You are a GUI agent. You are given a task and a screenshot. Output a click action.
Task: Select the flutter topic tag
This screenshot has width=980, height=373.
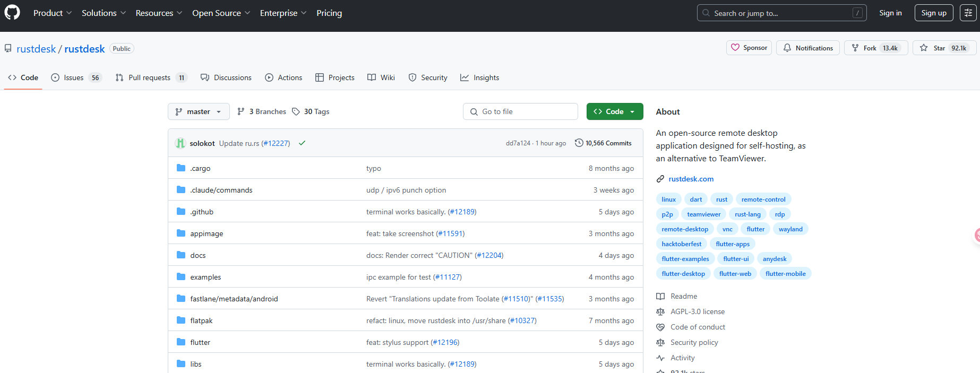coord(755,229)
